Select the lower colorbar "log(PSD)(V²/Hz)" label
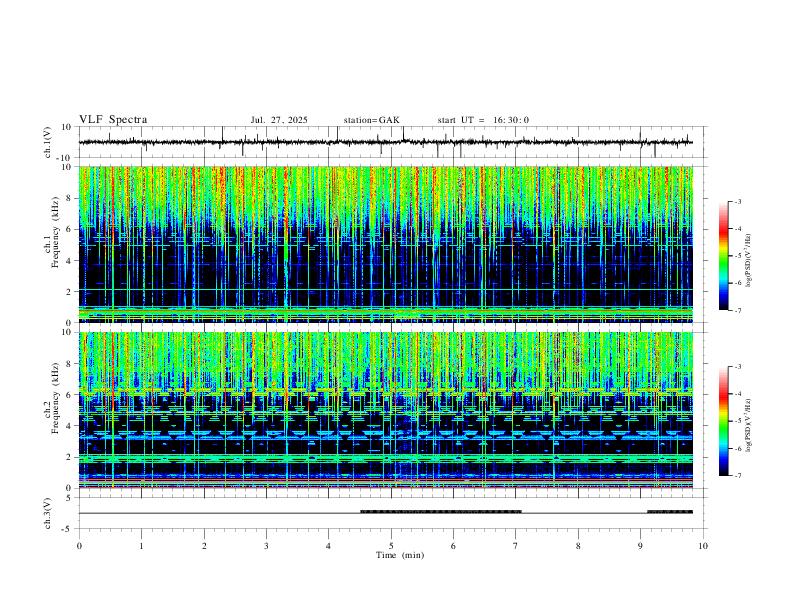This screenshot has width=792, height=612. pos(748,425)
